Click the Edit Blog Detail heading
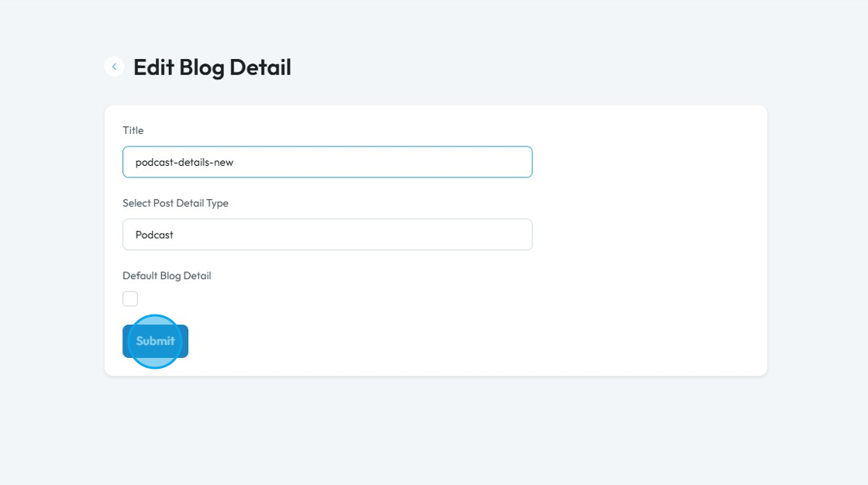The height and width of the screenshot is (485, 868). coord(212,67)
